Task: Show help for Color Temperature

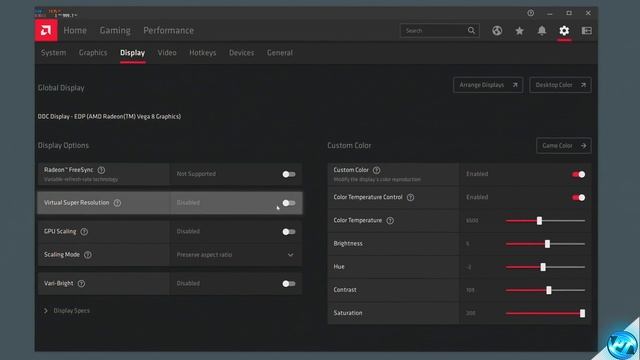Action: 390,220
